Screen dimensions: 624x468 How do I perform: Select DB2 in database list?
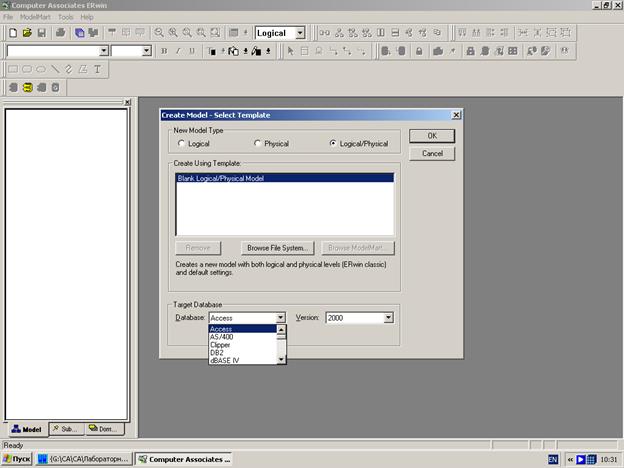243,353
